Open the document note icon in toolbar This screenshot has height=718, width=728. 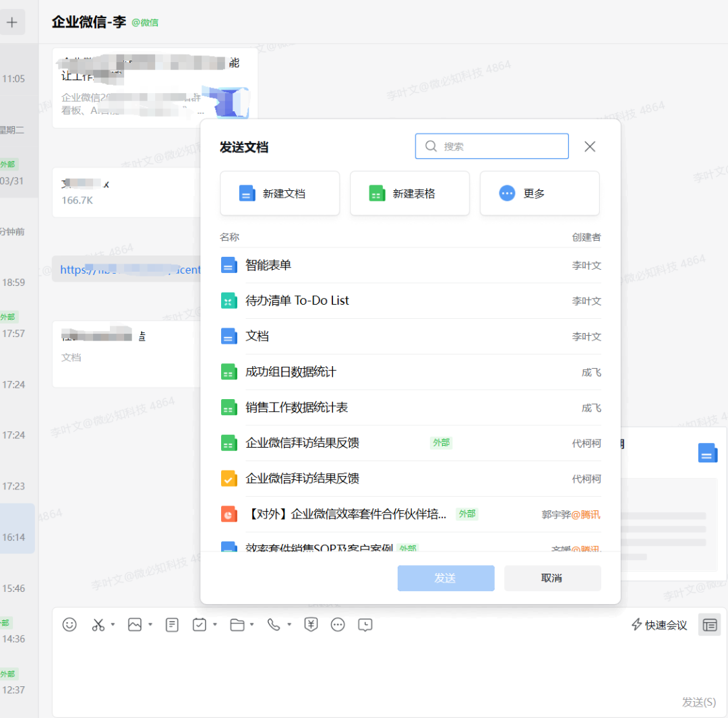(x=172, y=625)
